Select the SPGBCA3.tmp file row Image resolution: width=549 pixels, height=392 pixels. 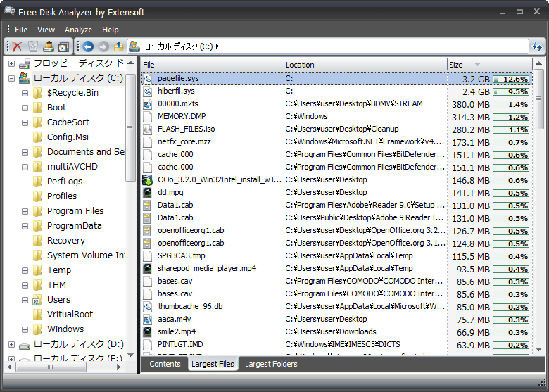[x=337, y=256]
